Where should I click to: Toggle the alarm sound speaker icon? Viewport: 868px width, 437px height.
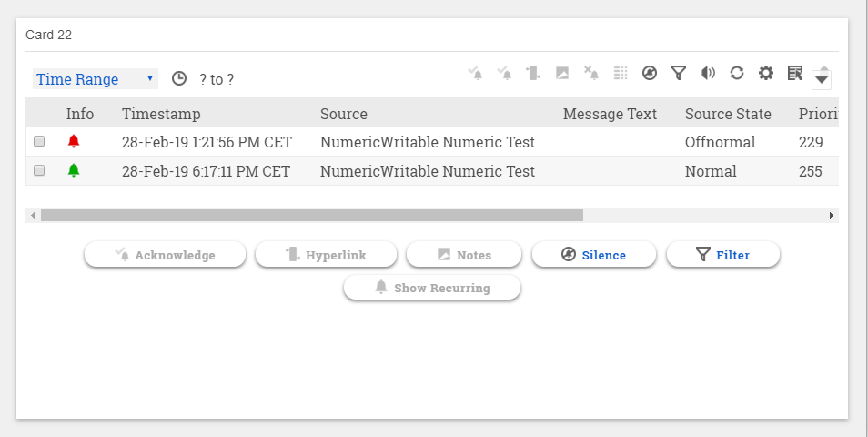point(707,73)
